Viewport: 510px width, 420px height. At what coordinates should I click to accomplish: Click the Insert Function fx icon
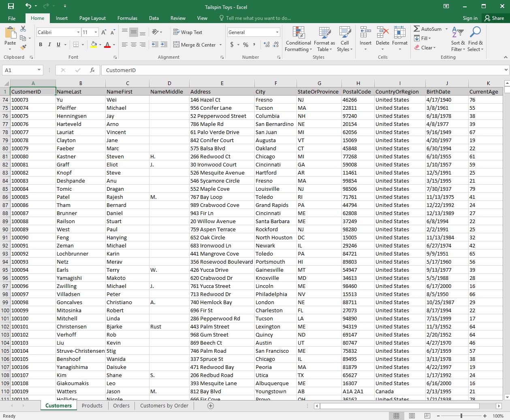tap(92, 70)
